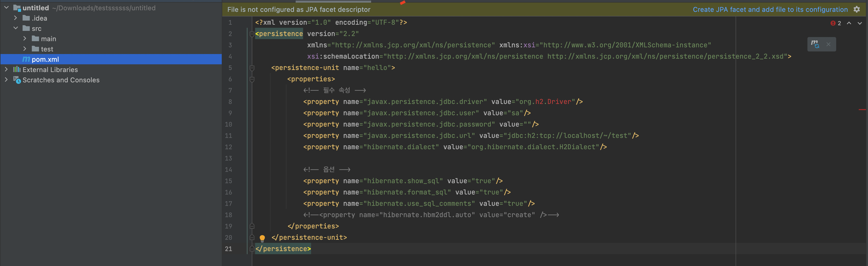The image size is (868, 266).
Task: Click the Load Maven Changes icon
Action: point(815,44)
